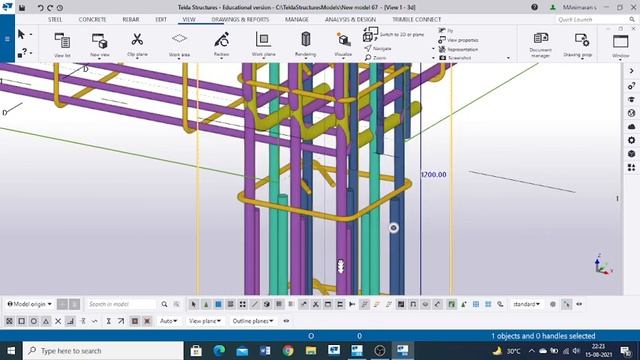
Task: Switch to the EDIT ribbon tab
Action: tap(161, 19)
